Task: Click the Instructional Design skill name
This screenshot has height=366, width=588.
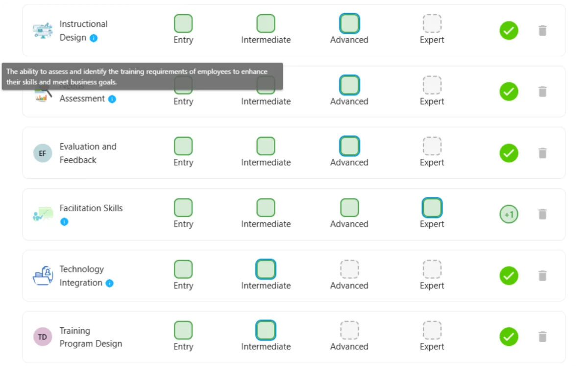Action: 83,30
